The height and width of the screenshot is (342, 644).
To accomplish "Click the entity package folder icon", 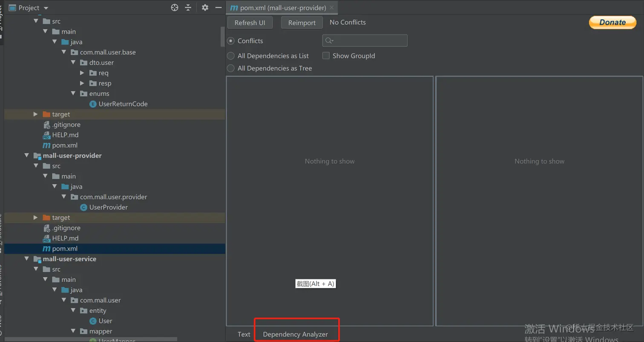I will (x=83, y=310).
